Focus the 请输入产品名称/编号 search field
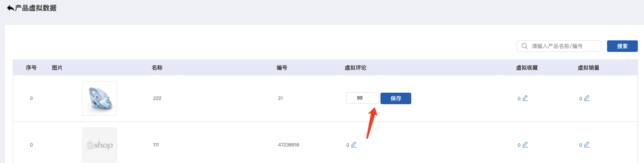The width and height of the screenshot is (644, 163). 559,46
